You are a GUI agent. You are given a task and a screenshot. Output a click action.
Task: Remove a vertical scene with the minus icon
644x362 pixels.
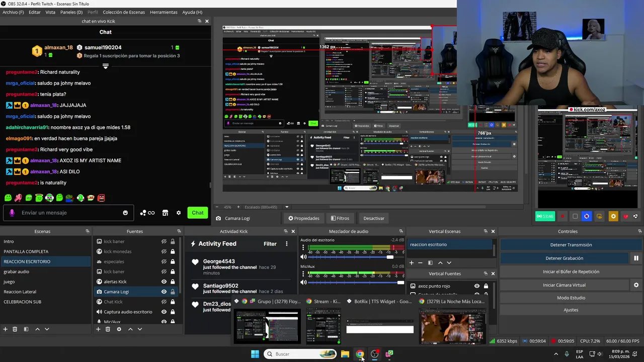click(x=420, y=262)
